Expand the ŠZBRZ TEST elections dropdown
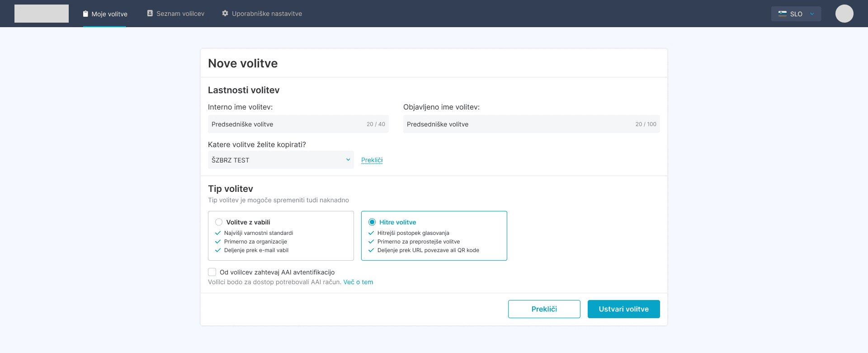This screenshot has height=353, width=868. [x=281, y=160]
